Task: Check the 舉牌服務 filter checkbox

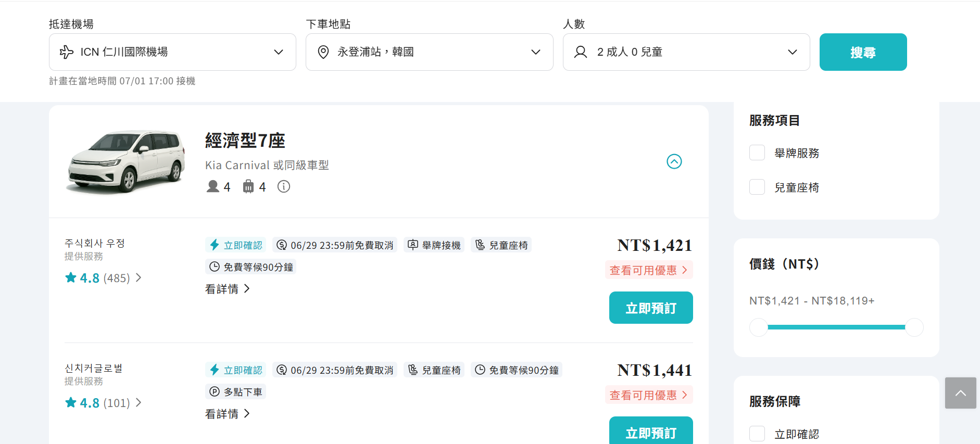Action: (757, 153)
